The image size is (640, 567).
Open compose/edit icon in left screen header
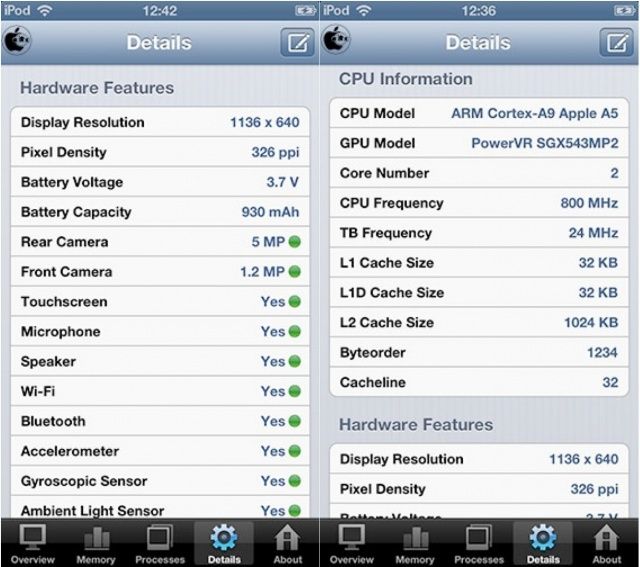point(298,42)
